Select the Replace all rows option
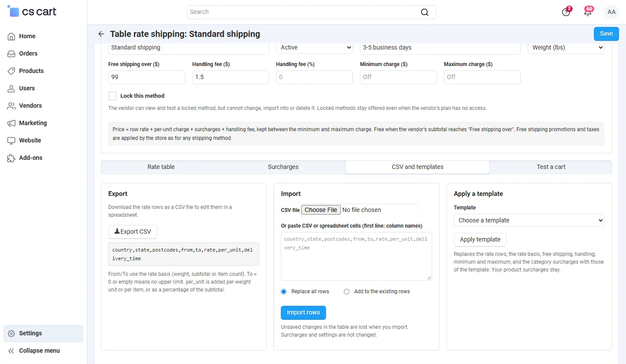Image resolution: width=626 pixels, height=364 pixels. pos(284,291)
